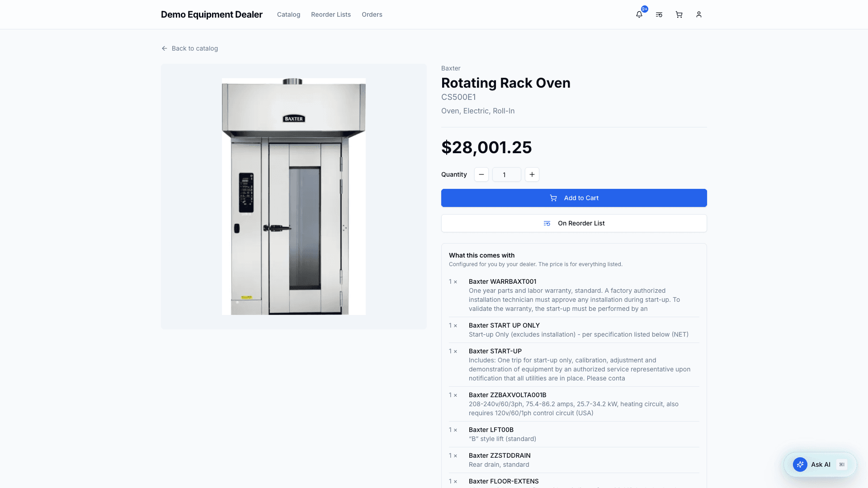Viewport: 868px width, 488px height.
Task: Select the Baxter ZZSTDDRAIN item text
Action: [x=500, y=455]
